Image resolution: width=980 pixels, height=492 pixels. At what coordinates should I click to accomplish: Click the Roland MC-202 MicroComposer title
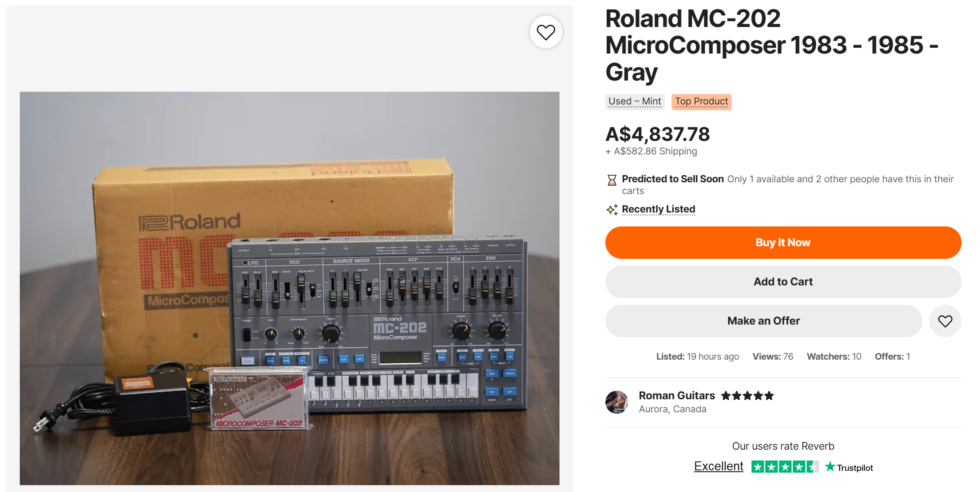coord(771,45)
